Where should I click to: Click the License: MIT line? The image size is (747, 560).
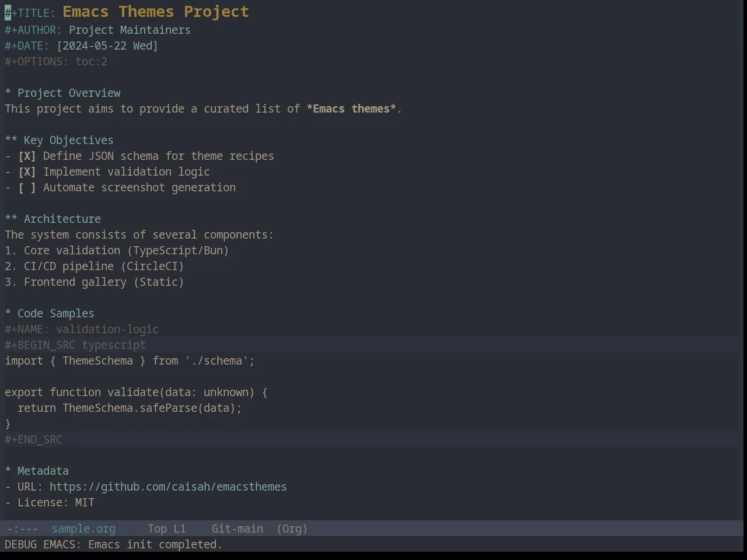(50, 503)
